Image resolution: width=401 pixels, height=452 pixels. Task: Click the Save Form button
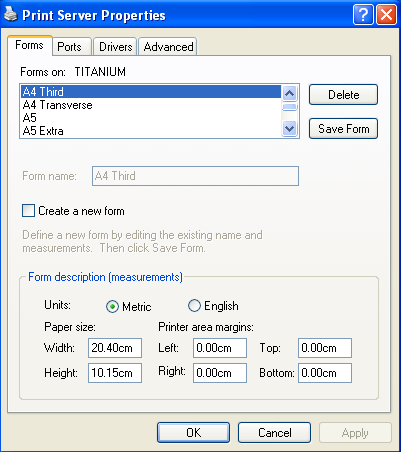[343, 128]
